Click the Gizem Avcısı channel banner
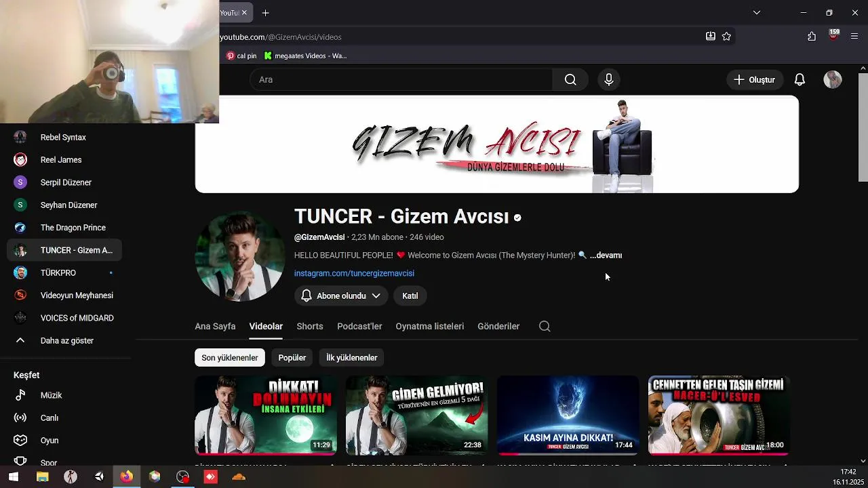Image resolution: width=868 pixels, height=488 pixels. (497, 144)
